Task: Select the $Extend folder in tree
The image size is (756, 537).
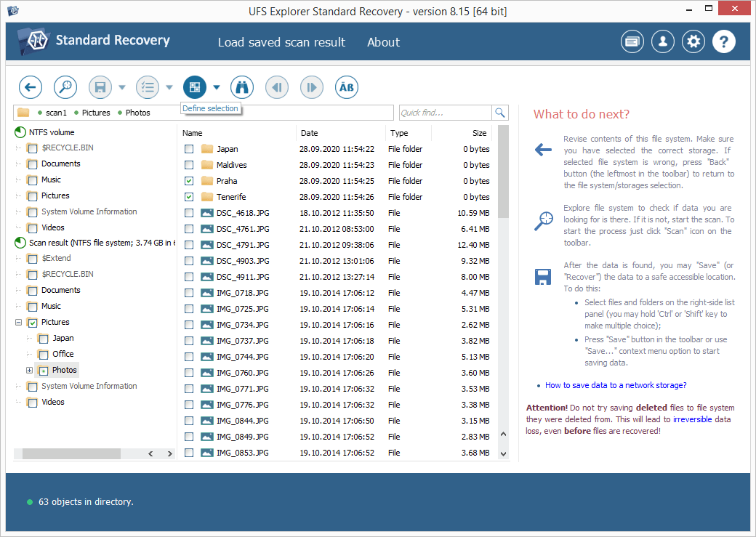Action: (x=56, y=258)
